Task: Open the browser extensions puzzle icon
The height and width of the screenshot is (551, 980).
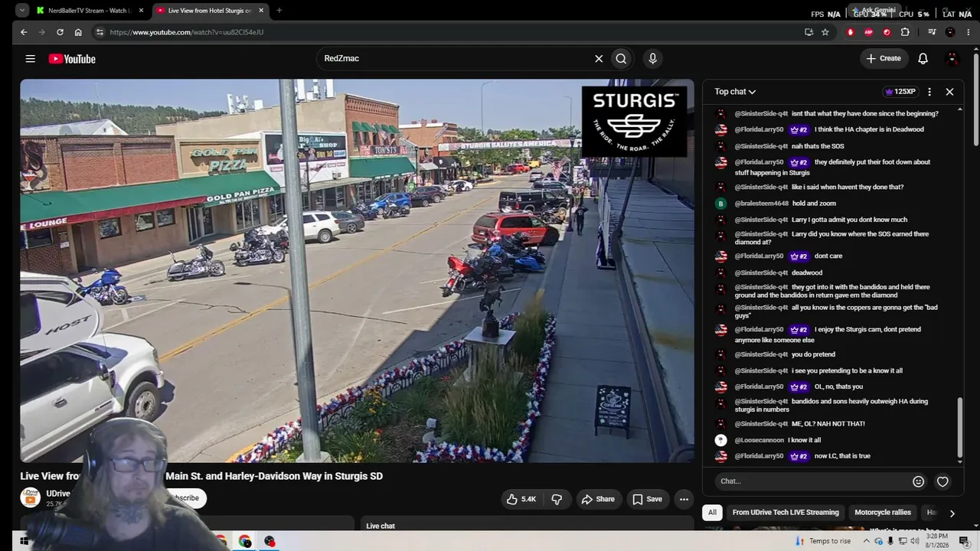Action: [x=905, y=32]
